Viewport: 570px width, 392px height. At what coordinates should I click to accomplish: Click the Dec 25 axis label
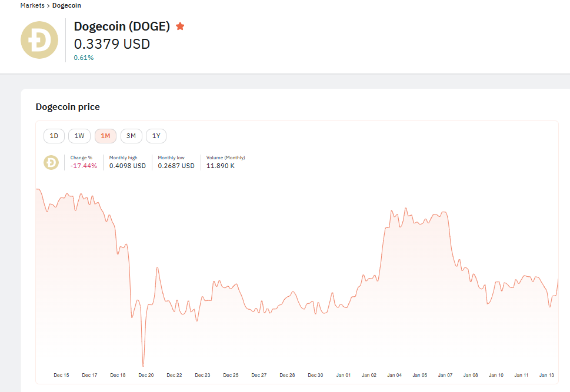tap(231, 375)
